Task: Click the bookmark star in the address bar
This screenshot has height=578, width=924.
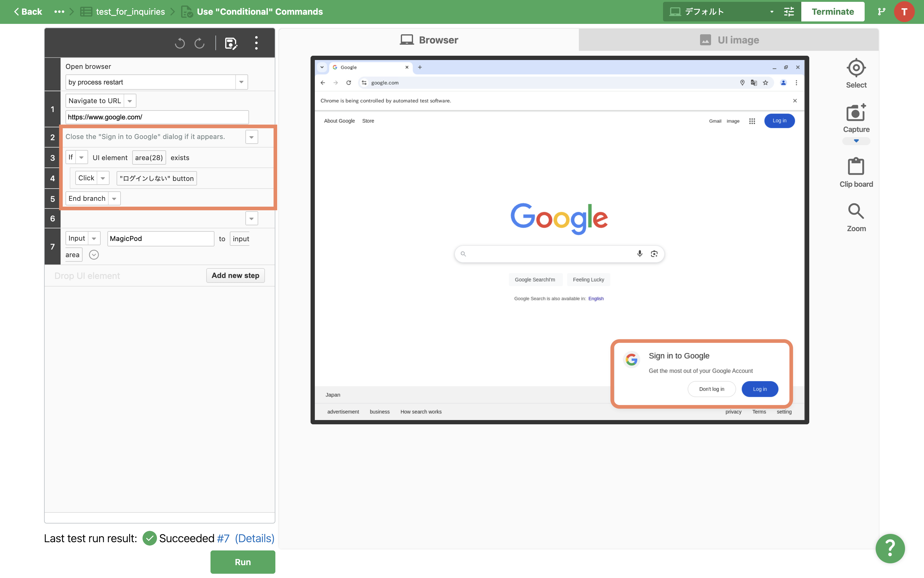Action: click(x=765, y=83)
